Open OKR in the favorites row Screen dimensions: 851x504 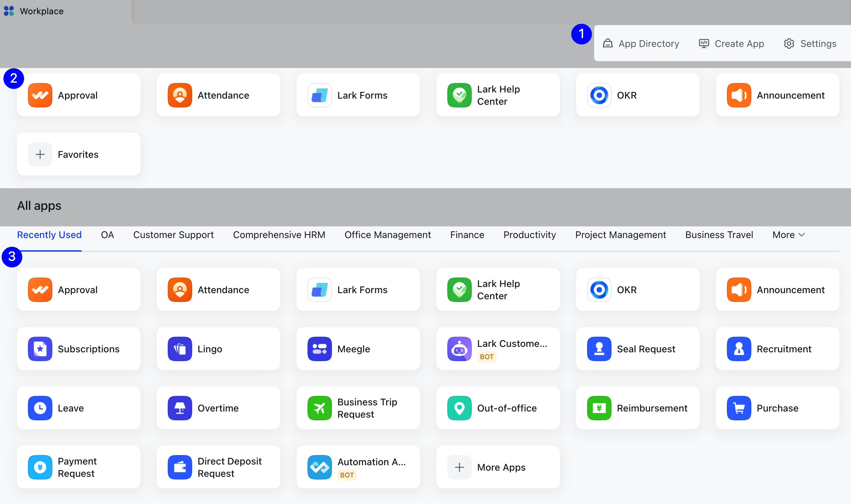point(638,95)
